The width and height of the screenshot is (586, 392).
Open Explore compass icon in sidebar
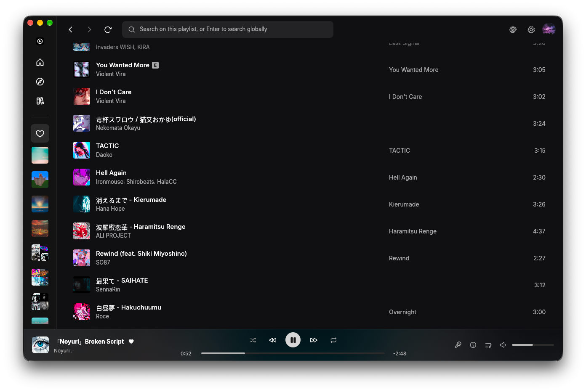point(40,82)
